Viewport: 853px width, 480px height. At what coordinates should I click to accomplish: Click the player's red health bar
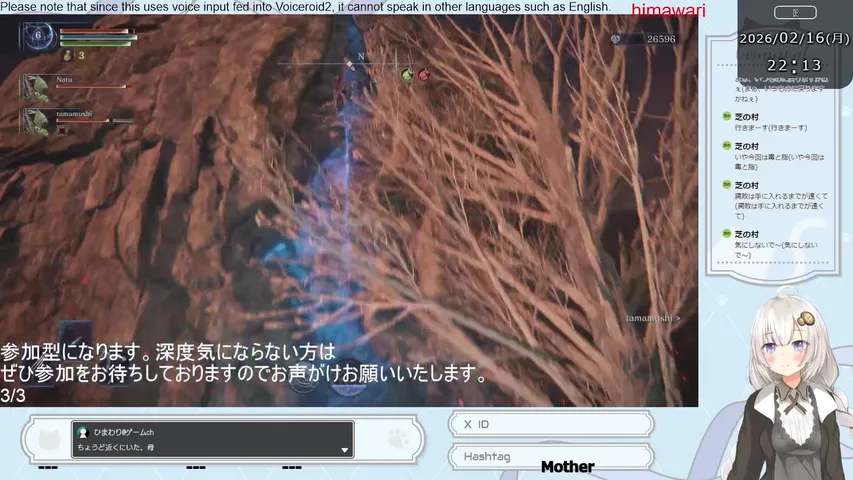point(96,32)
